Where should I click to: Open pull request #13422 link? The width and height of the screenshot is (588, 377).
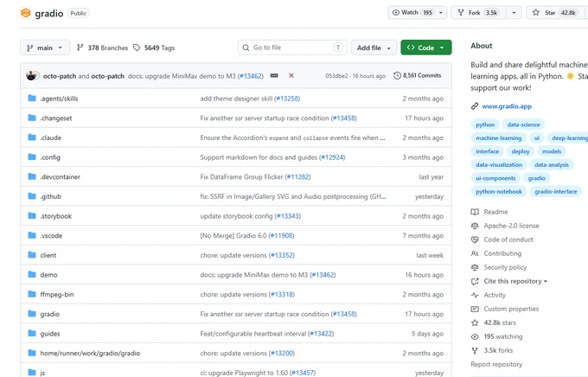pos(321,334)
